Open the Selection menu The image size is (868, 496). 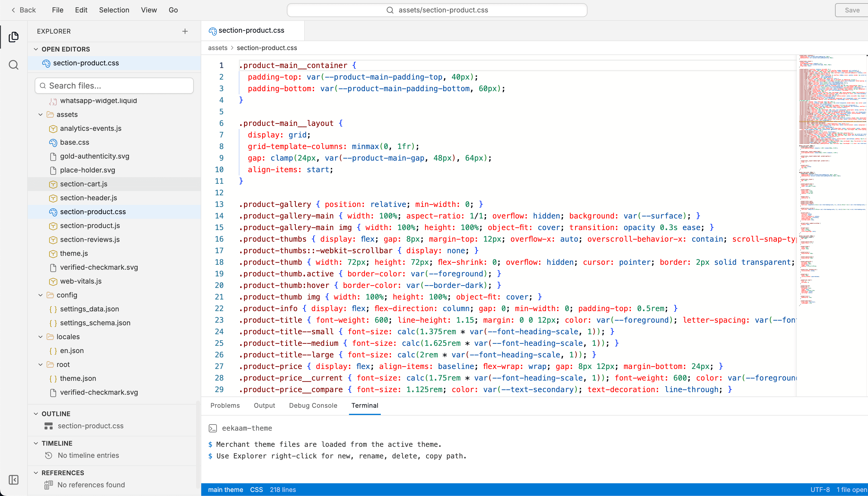coord(114,10)
